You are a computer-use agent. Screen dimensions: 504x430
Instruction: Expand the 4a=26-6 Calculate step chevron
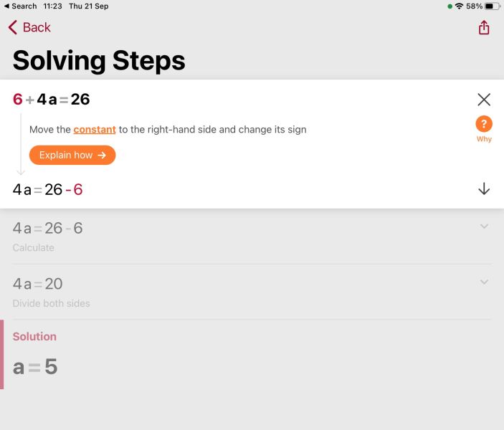point(484,226)
